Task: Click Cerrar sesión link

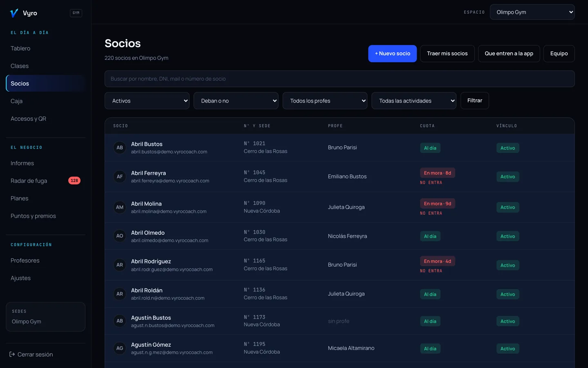Action: click(x=35, y=355)
